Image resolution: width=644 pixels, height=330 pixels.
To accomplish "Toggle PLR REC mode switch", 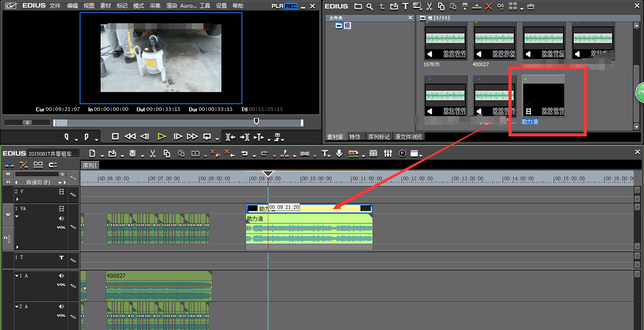I will coord(284,6).
